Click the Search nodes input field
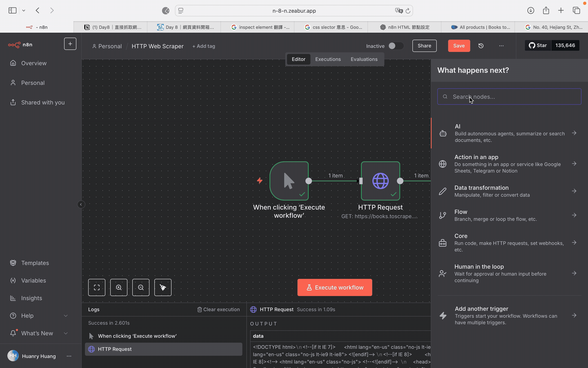The image size is (588, 368). 509,97
